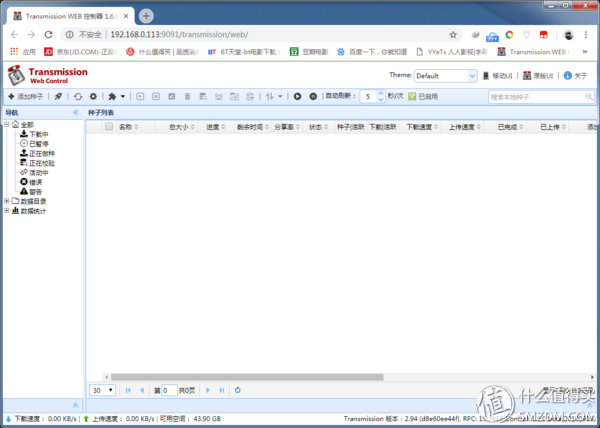
Task: Click the copy path clipboard icon
Action: [x=250, y=96]
